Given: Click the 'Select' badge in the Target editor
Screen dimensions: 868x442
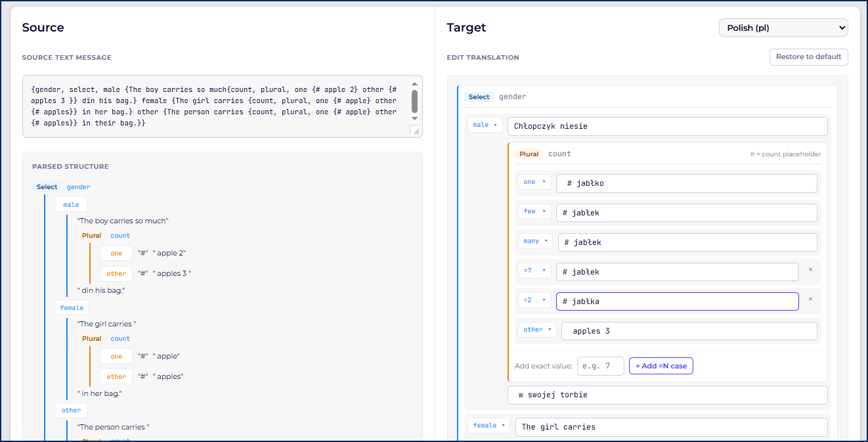Looking at the screenshot, I should point(479,97).
